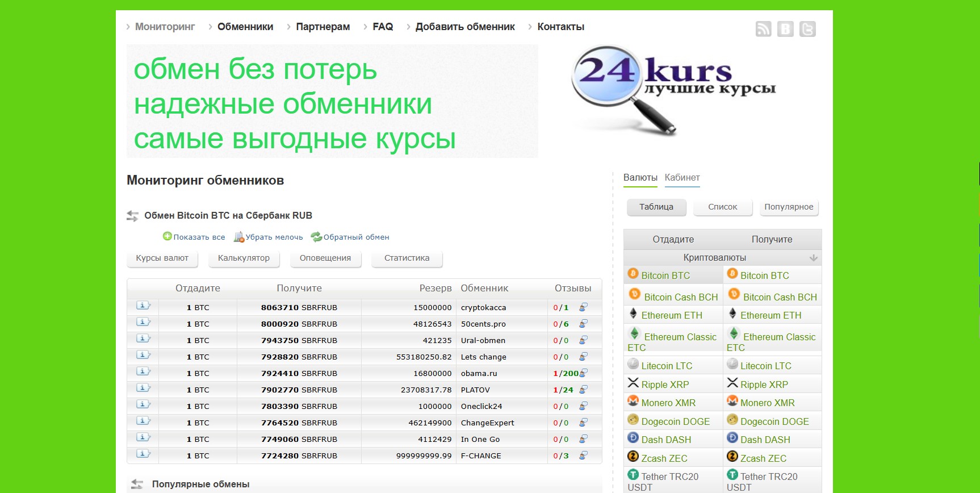This screenshot has height=493, width=980.
Task: Click Убрать мелочь filter icon
Action: [238, 237]
